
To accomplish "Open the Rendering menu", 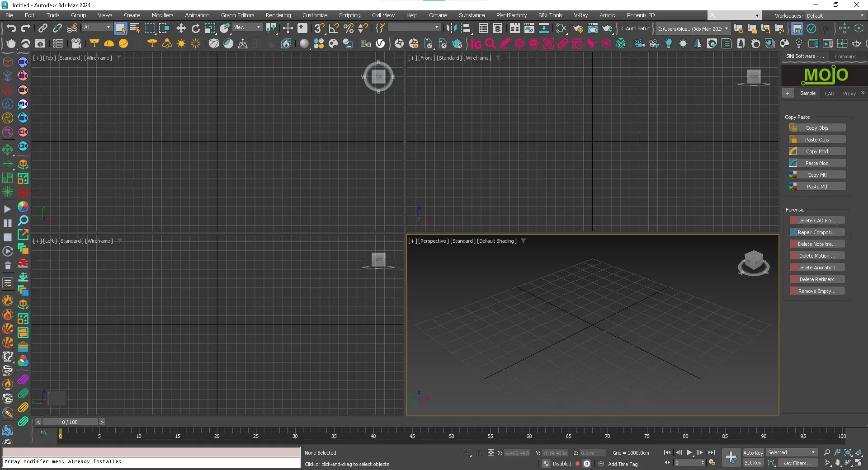I will coord(278,15).
